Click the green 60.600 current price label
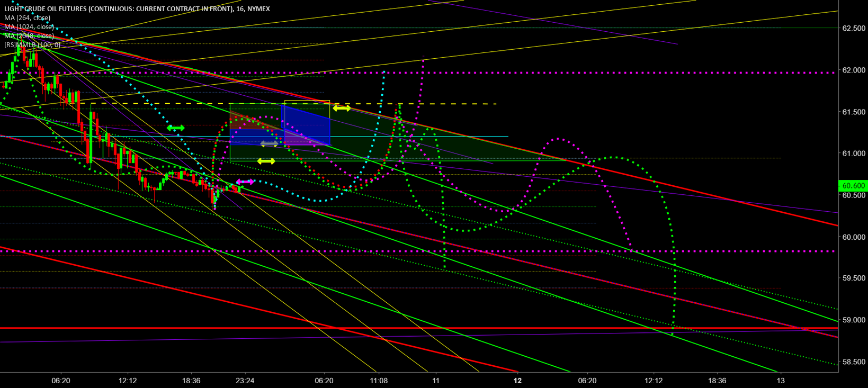This screenshot has height=388, width=868. [x=853, y=186]
